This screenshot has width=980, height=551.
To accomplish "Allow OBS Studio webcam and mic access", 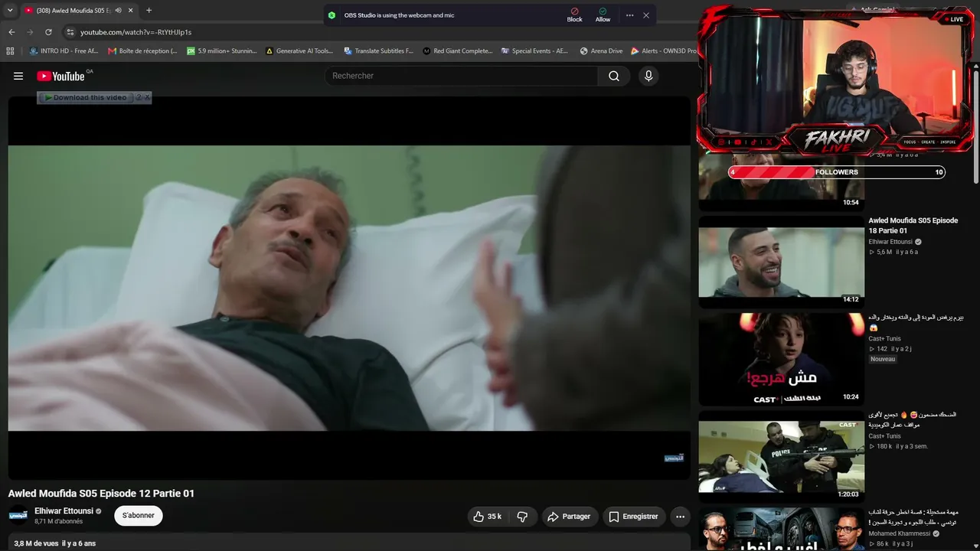I will click(603, 15).
